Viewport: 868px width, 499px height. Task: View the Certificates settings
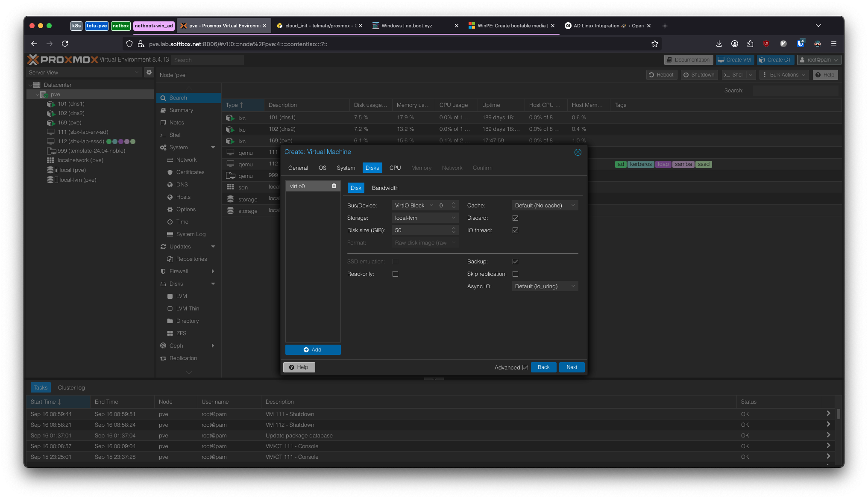[191, 172]
